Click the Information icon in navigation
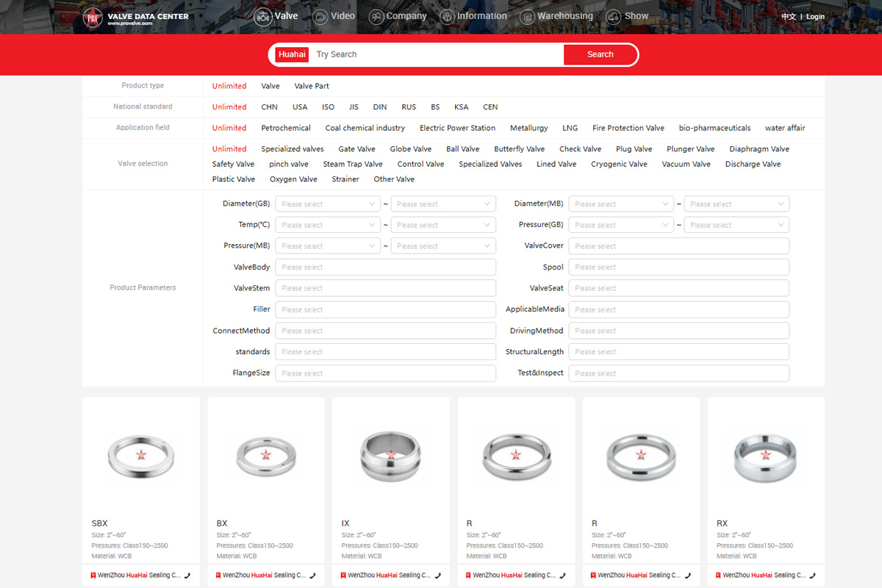 click(x=447, y=17)
